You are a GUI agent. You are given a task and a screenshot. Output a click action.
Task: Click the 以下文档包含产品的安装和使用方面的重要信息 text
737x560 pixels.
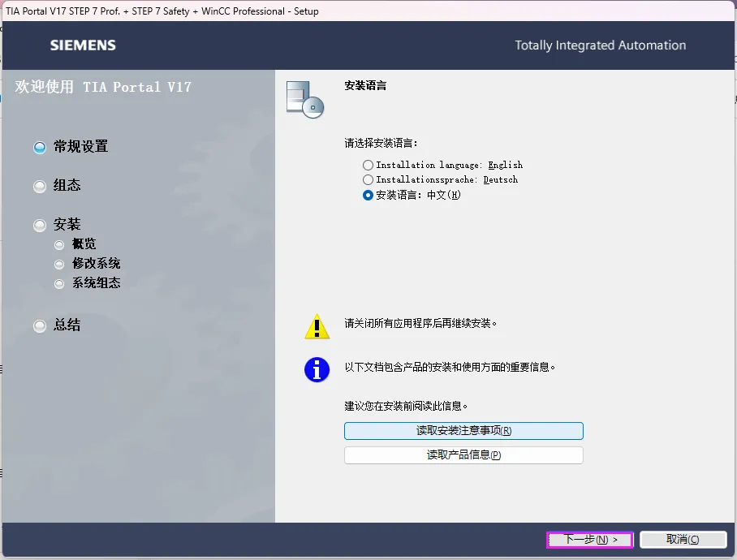tap(450, 367)
